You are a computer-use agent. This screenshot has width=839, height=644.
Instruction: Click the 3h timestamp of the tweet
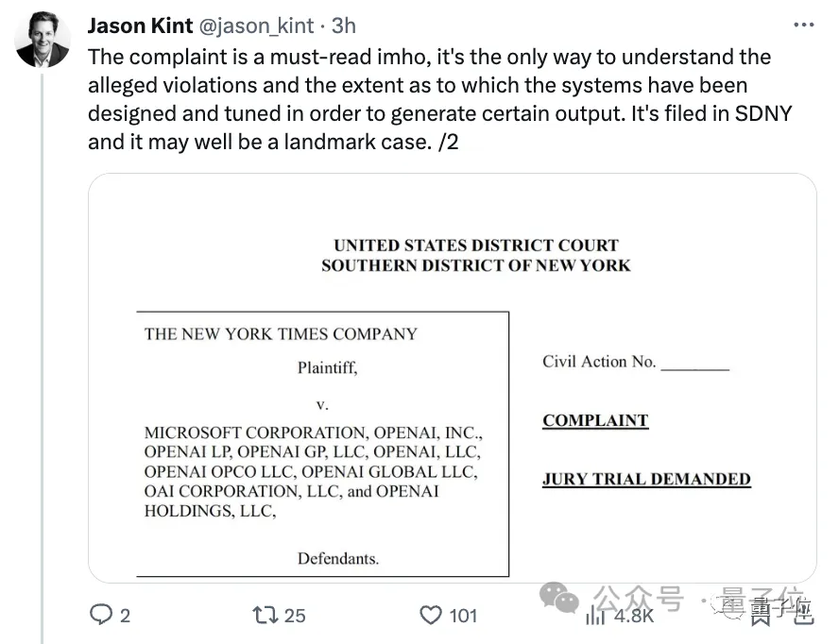[343, 25]
